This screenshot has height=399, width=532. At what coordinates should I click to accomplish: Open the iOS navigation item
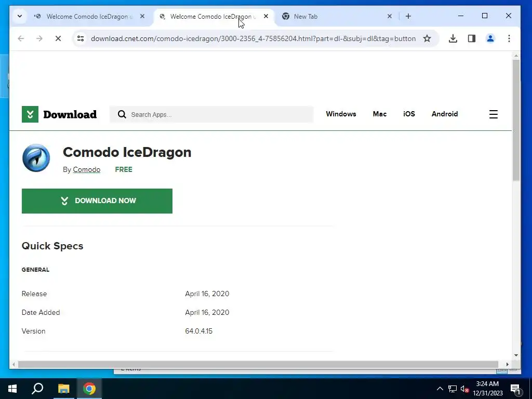tap(409, 114)
